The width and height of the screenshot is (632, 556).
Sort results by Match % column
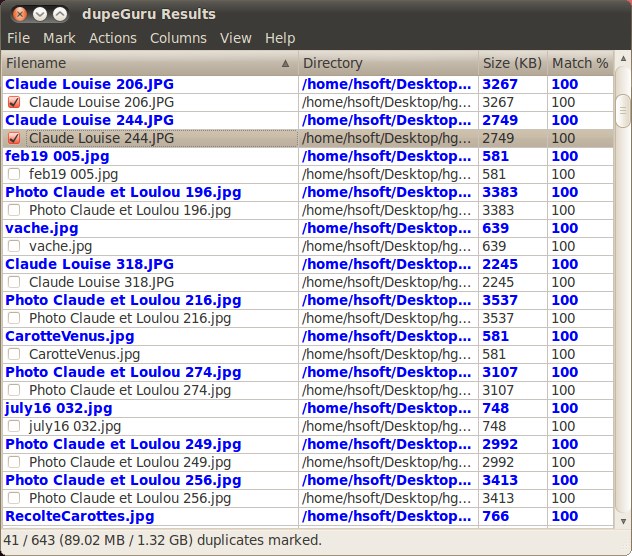click(x=579, y=63)
